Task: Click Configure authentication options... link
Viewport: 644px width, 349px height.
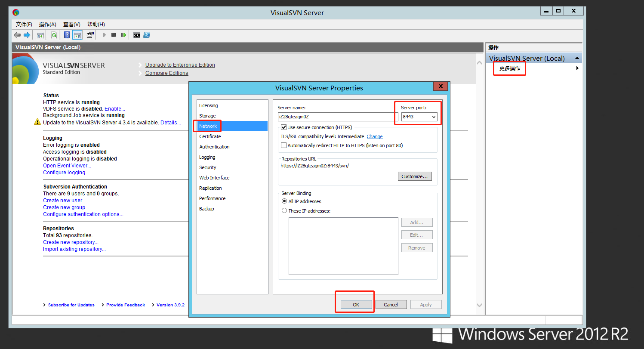Action: pyautogui.click(x=83, y=214)
